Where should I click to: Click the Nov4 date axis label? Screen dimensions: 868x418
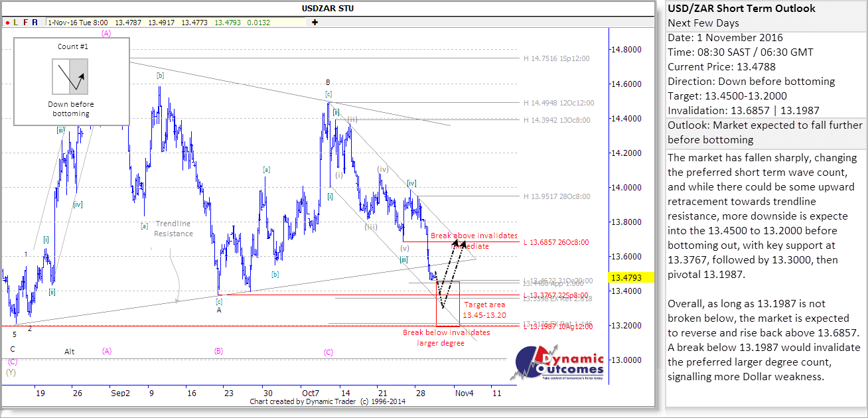(x=464, y=393)
